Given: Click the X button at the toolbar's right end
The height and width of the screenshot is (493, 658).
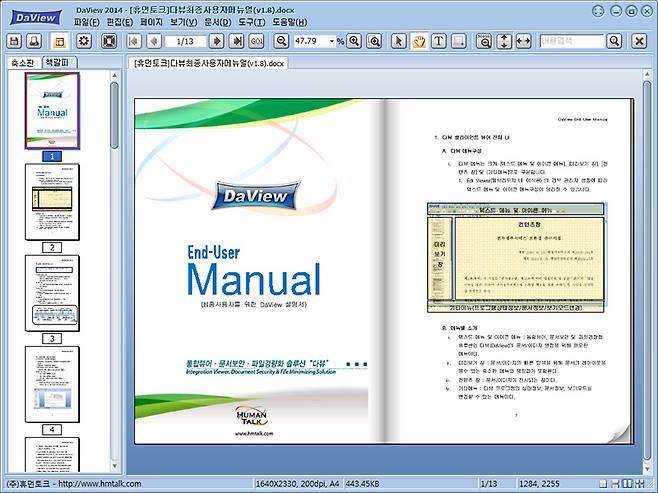Looking at the screenshot, I should pos(642,41).
